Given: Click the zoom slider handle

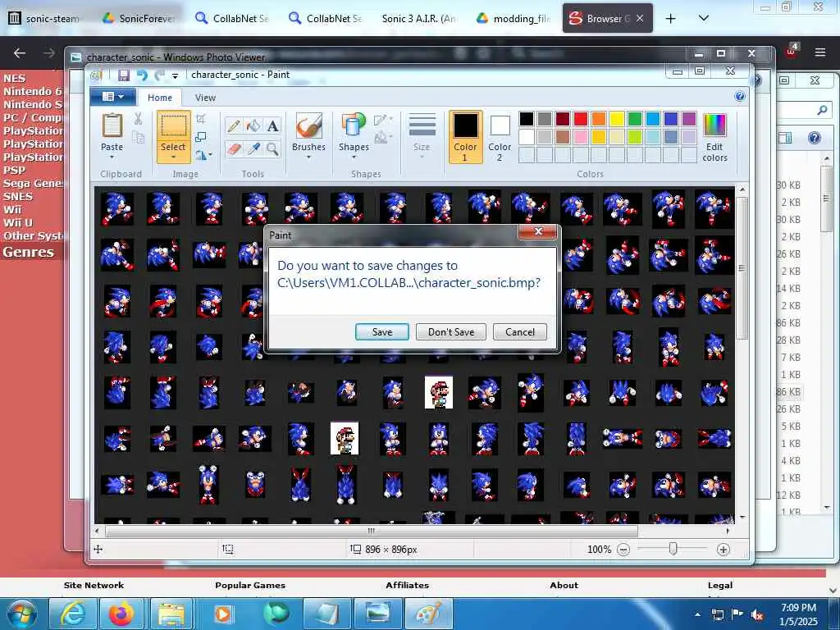Looking at the screenshot, I should pos(673,549).
